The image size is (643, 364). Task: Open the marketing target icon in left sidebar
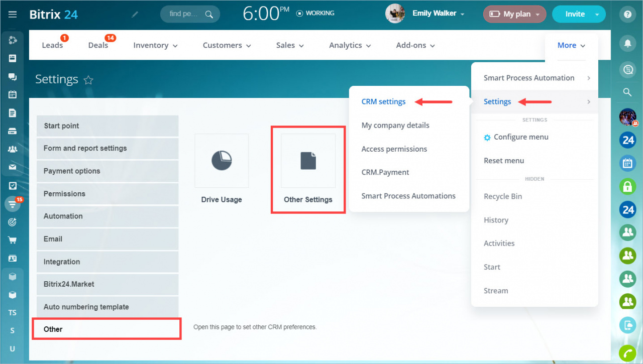13,222
